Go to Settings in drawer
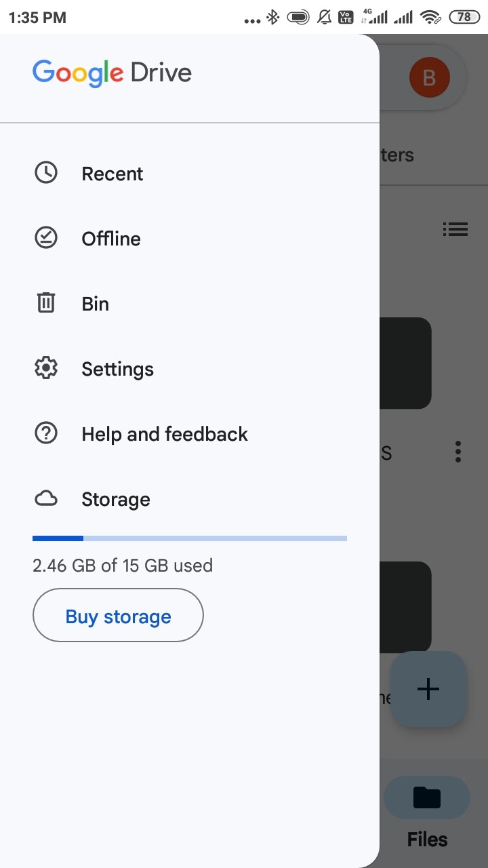 117,369
